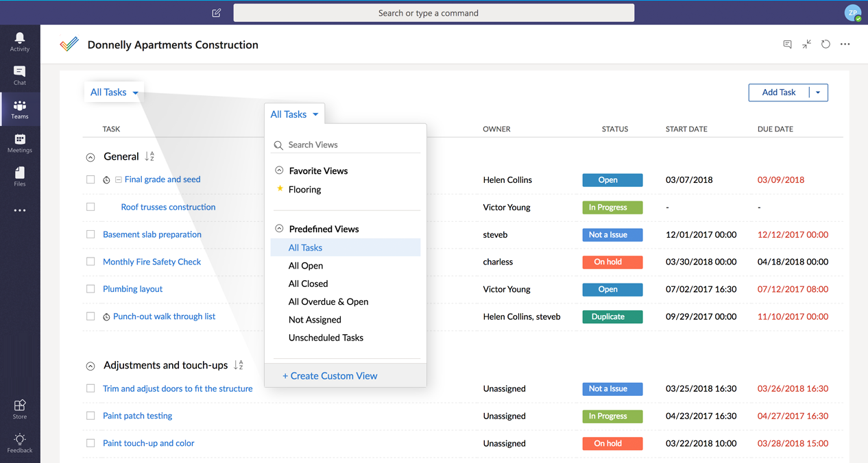Image resolution: width=868 pixels, height=463 pixels.
Task: Check the Monthly Fire Safety Check box
Action: [x=91, y=262]
